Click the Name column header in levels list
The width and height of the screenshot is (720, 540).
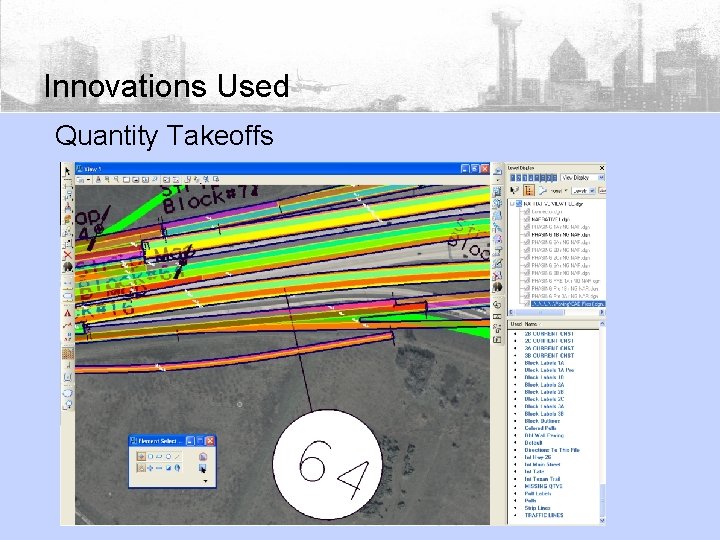click(531, 324)
